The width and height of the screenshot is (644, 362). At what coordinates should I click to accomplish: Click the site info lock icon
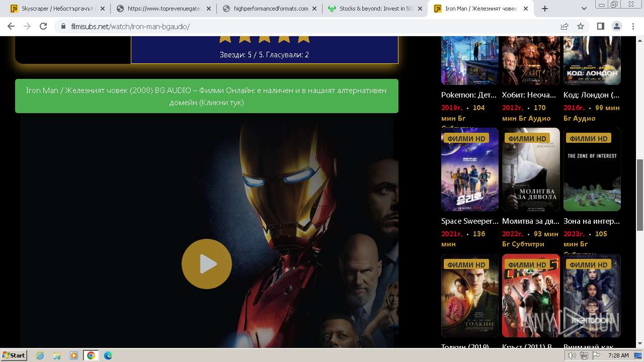[63, 26]
